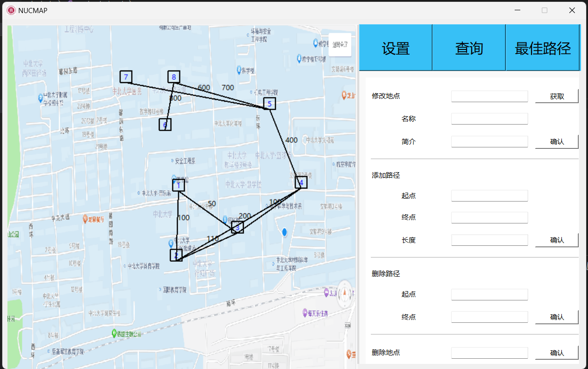Click the white button at map top-right

[340, 45]
